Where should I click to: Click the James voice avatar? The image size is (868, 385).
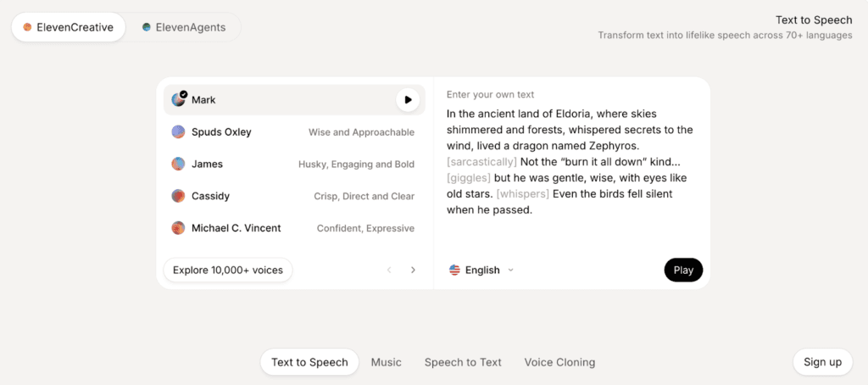pyautogui.click(x=178, y=164)
